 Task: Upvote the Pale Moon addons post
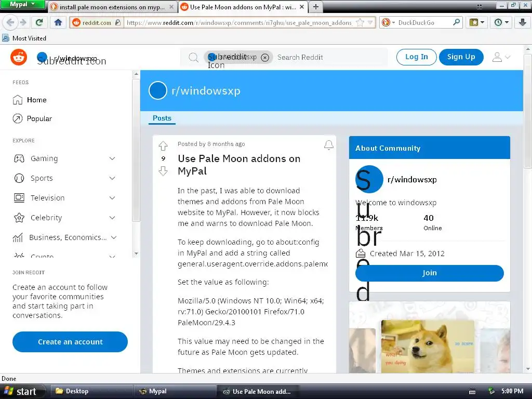163,146
